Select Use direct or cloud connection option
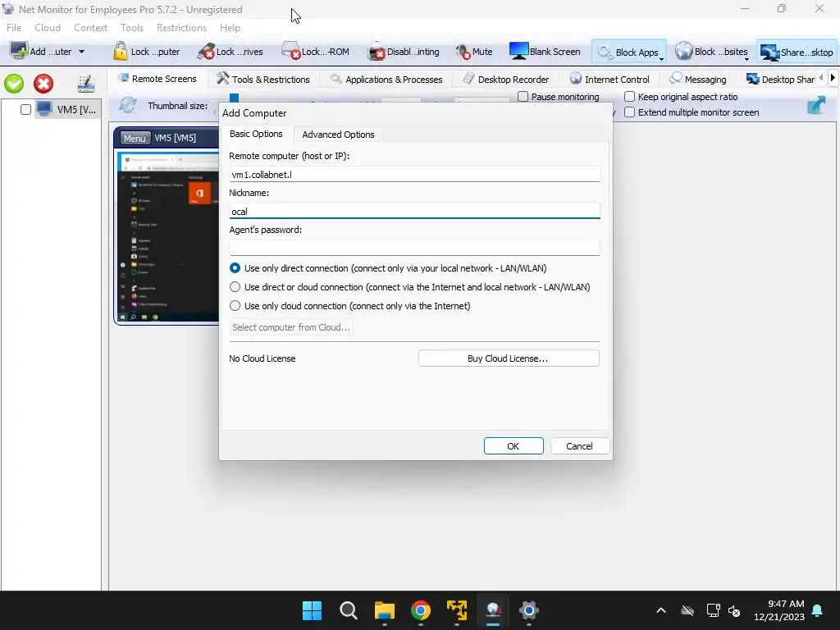The width and height of the screenshot is (840, 630). [x=235, y=286]
